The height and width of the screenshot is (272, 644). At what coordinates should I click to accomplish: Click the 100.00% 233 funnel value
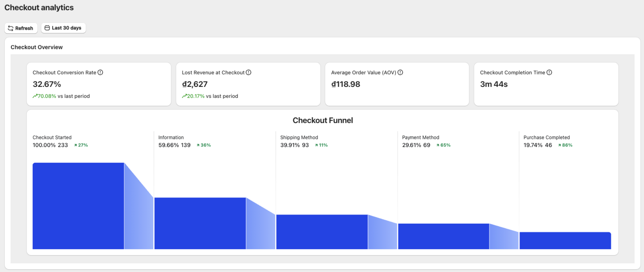point(50,145)
